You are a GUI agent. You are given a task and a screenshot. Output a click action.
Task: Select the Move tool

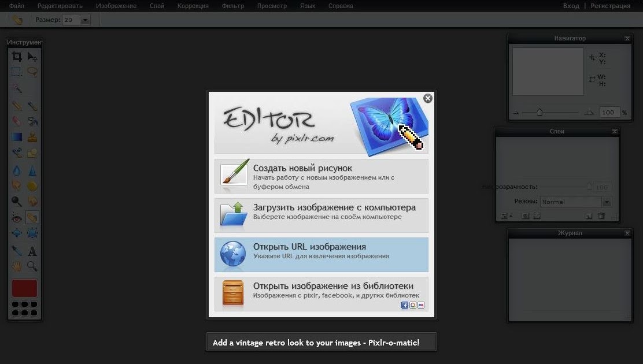(32, 56)
